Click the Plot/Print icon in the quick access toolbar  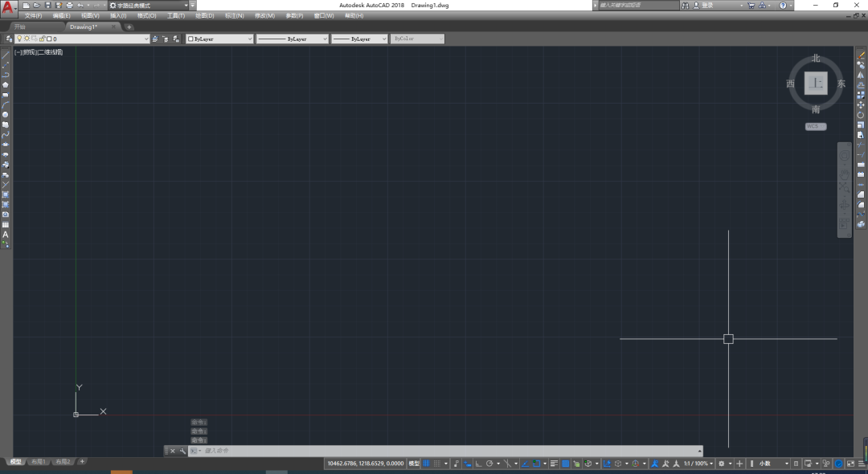pyautogui.click(x=69, y=5)
